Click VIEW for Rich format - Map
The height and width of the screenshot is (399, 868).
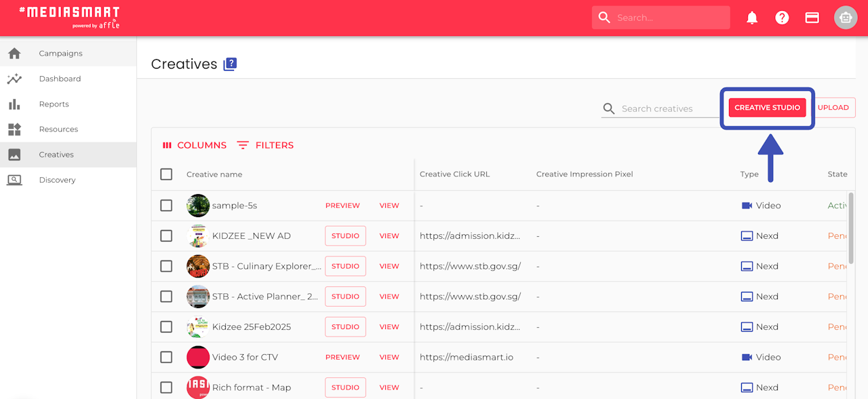(389, 387)
